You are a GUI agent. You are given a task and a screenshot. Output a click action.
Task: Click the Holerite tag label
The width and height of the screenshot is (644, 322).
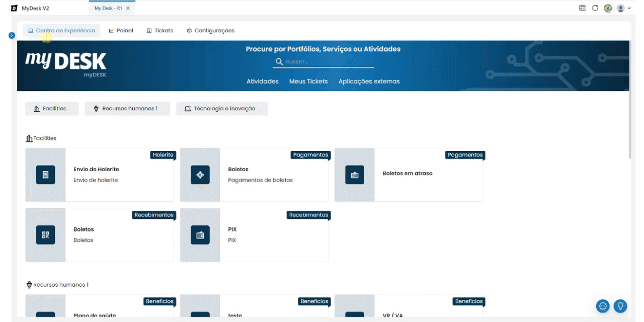click(163, 155)
